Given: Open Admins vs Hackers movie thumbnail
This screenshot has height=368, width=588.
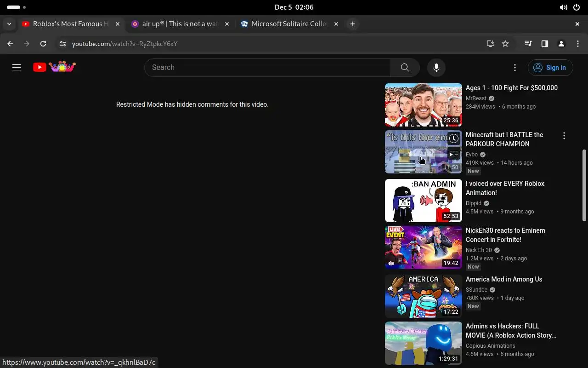Looking at the screenshot, I should 423,343.
